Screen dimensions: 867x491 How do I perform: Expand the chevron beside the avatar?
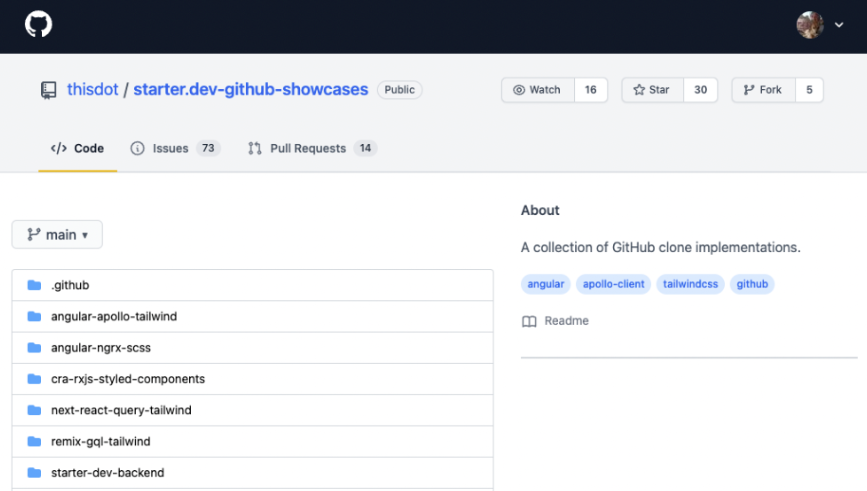tap(839, 25)
